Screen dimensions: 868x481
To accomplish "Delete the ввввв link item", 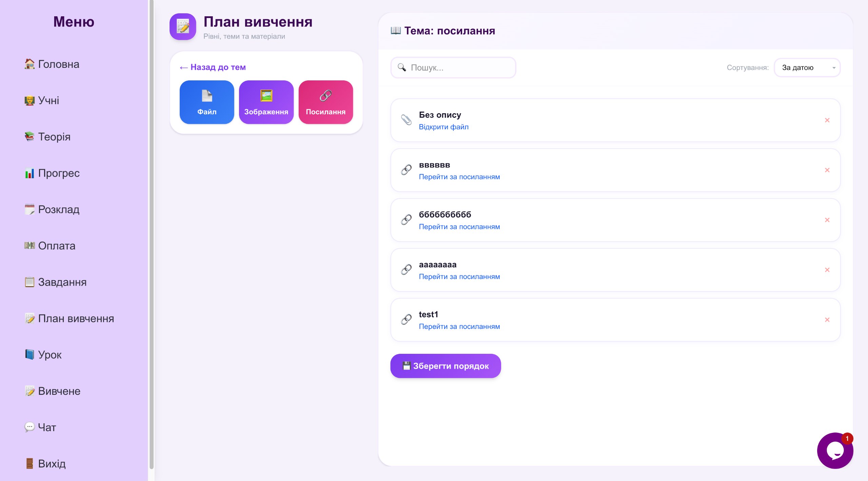I will tap(827, 170).
